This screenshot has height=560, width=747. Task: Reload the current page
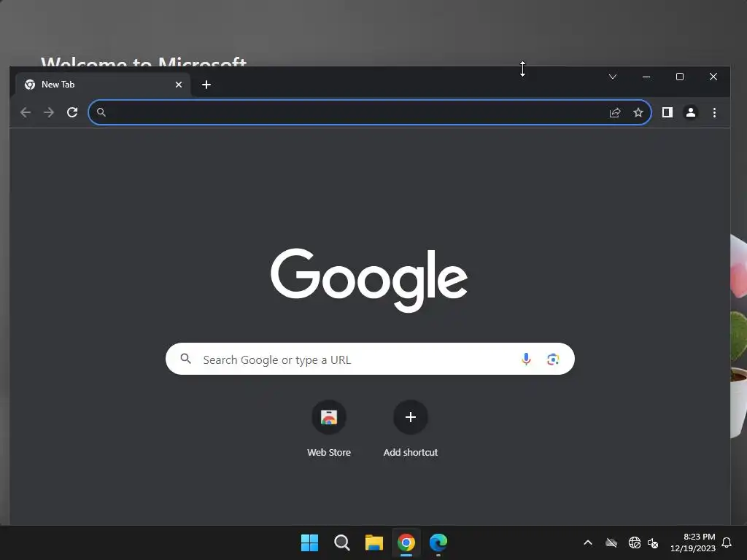pos(72,112)
